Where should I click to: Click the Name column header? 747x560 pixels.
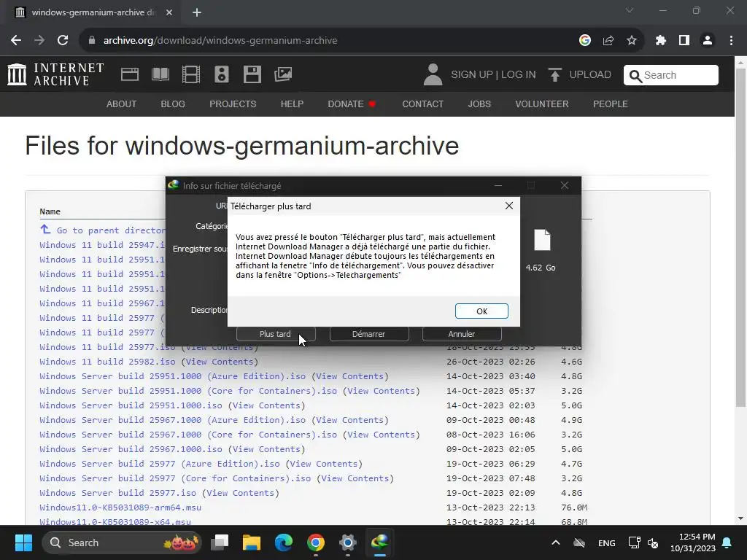tap(50, 211)
